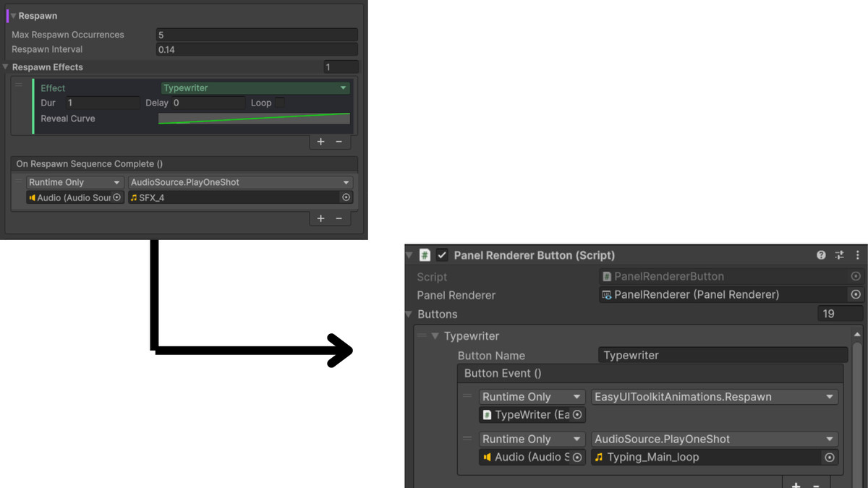
Task: Open the component presets icon
Action: (840, 255)
